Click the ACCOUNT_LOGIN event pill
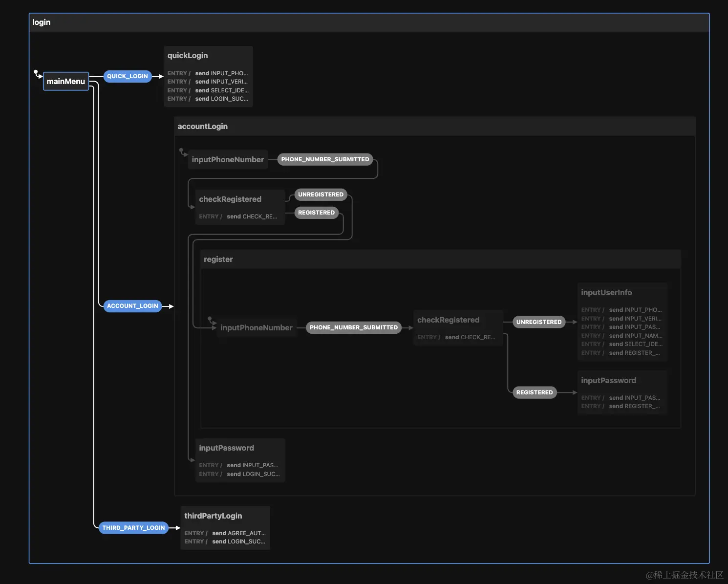 [x=132, y=306]
